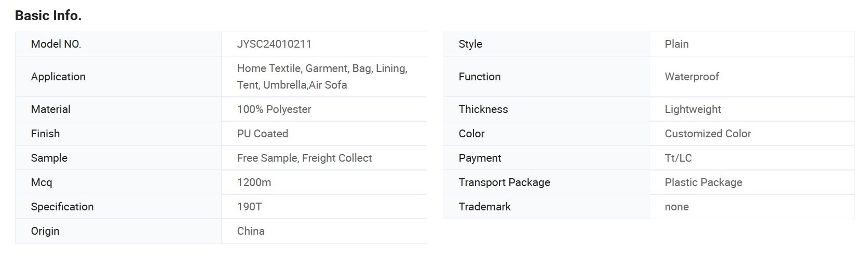
Task: Click the Transport Package label
Action: 505,182
